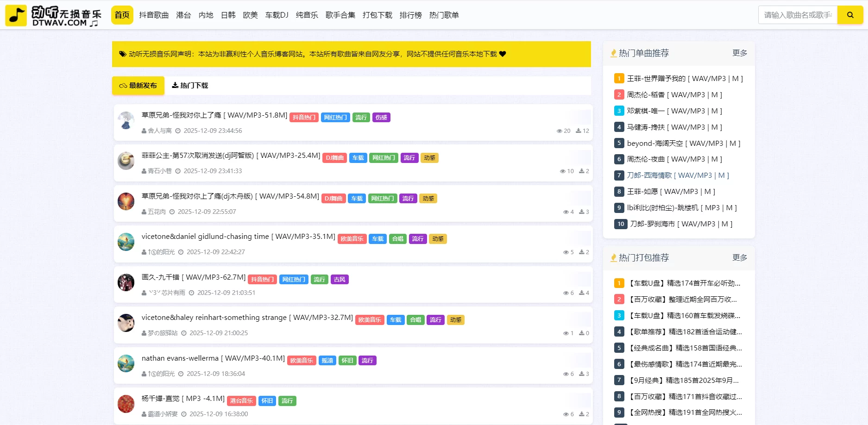Click the 抖音热门 tag on first song
868x425 pixels.
click(x=304, y=118)
